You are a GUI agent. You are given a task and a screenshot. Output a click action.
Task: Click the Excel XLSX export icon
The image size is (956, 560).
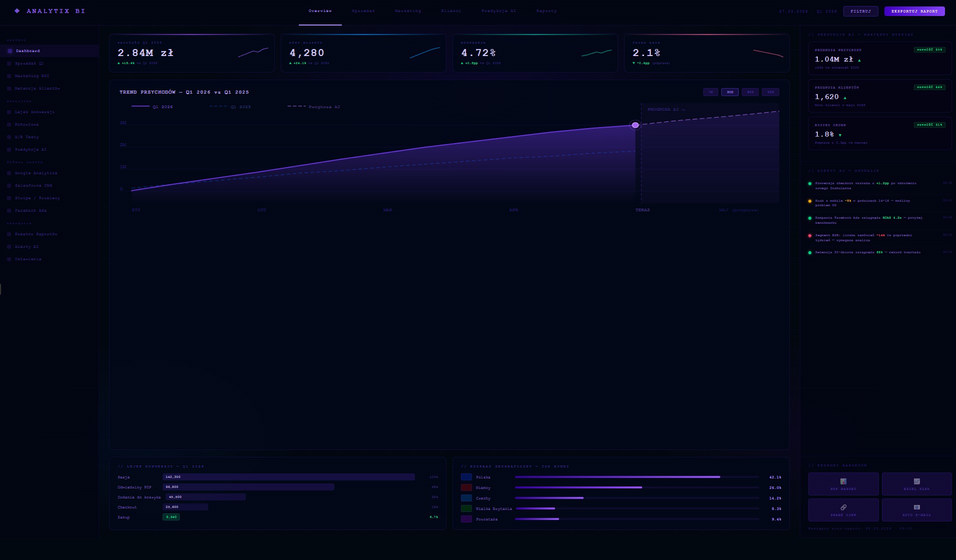(x=916, y=481)
